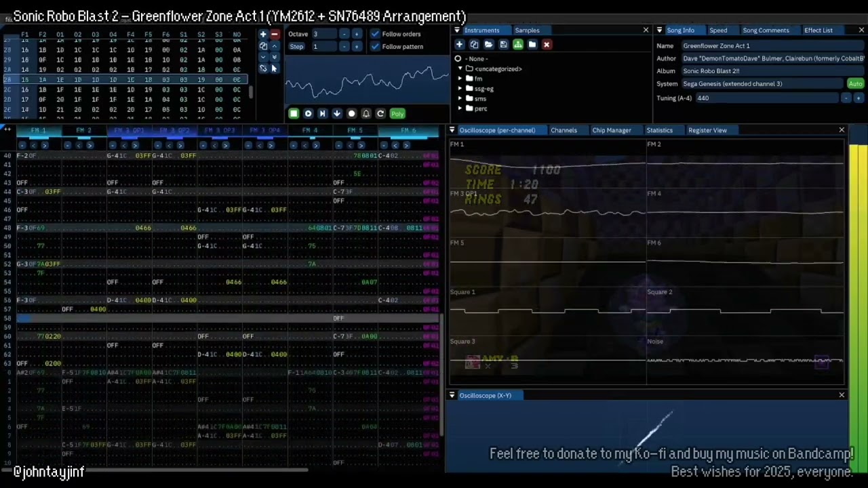Add a new instrument in the Instruments panel
868x488 pixels.
pyautogui.click(x=459, y=45)
